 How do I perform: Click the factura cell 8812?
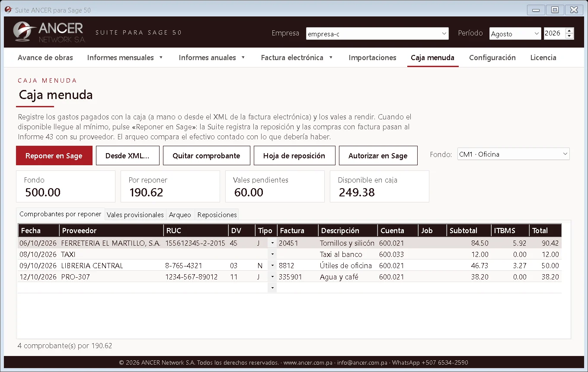tap(297, 266)
